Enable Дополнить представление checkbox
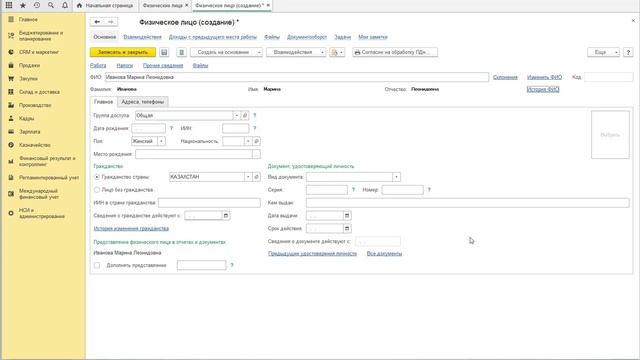This screenshot has height=360, width=640. [97, 265]
